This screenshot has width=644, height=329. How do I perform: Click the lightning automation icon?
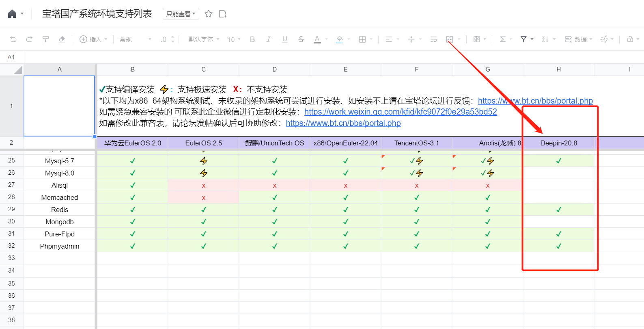click(x=604, y=39)
